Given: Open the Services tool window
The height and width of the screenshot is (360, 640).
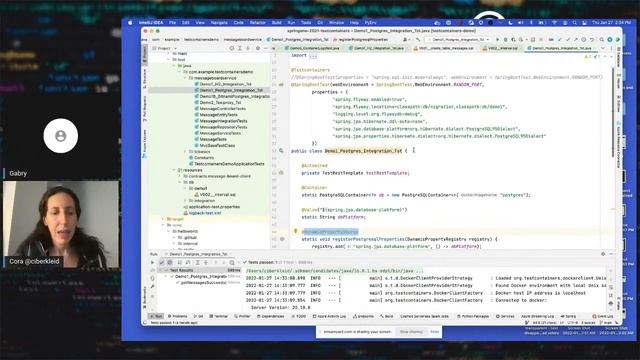Looking at the screenshot, I should [x=505, y=316].
